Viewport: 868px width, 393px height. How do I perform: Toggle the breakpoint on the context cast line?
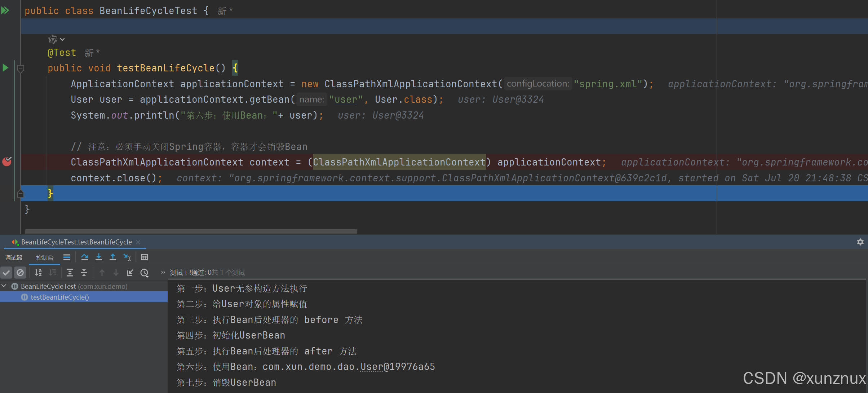tap(7, 162)
